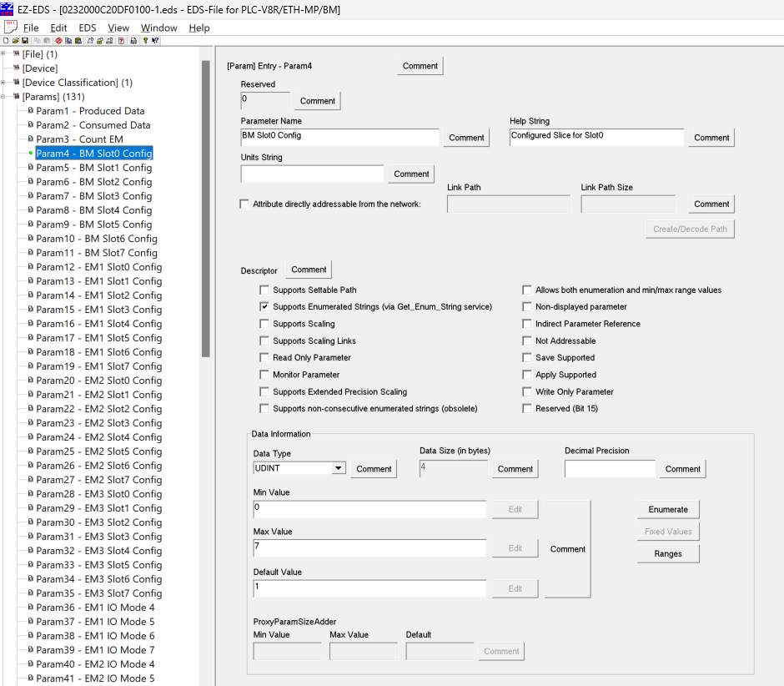Click the document icon left of File menu
Screen dimensions: 784x686
pos(11,28)
